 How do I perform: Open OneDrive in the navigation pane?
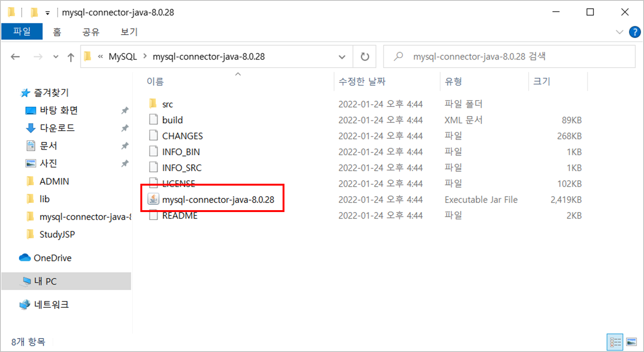52,258
